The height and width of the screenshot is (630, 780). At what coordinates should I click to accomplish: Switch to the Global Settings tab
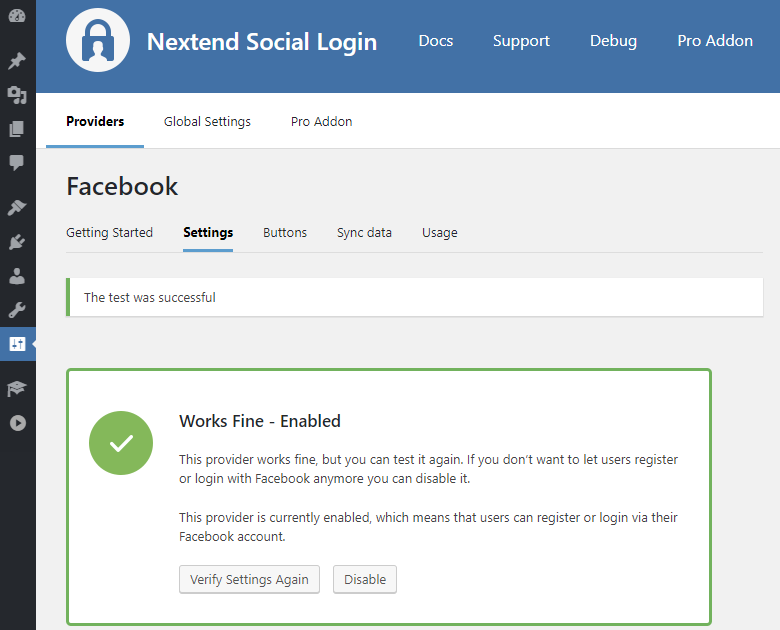207,122
